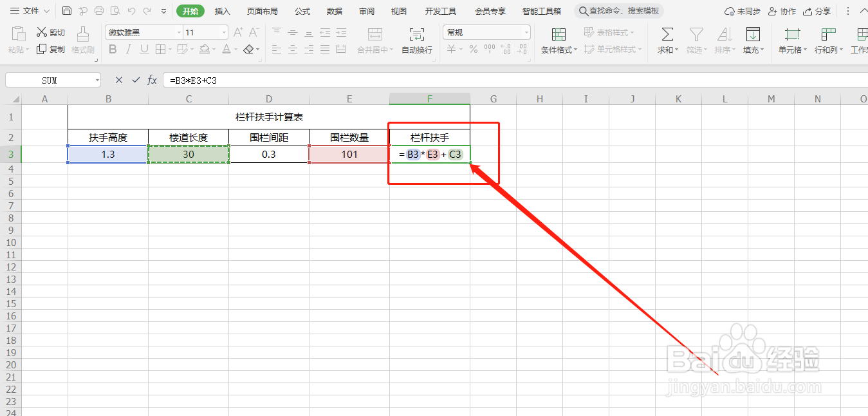Click the Print icon in quick access toolbar
This screenshot has width=868, height=416.
click(x=98, y=11)
